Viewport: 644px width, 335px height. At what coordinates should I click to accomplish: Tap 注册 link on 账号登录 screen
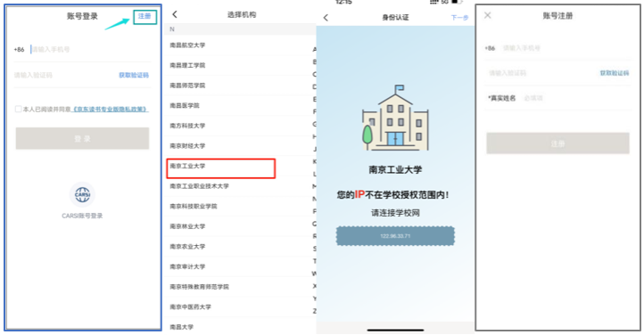144,16
